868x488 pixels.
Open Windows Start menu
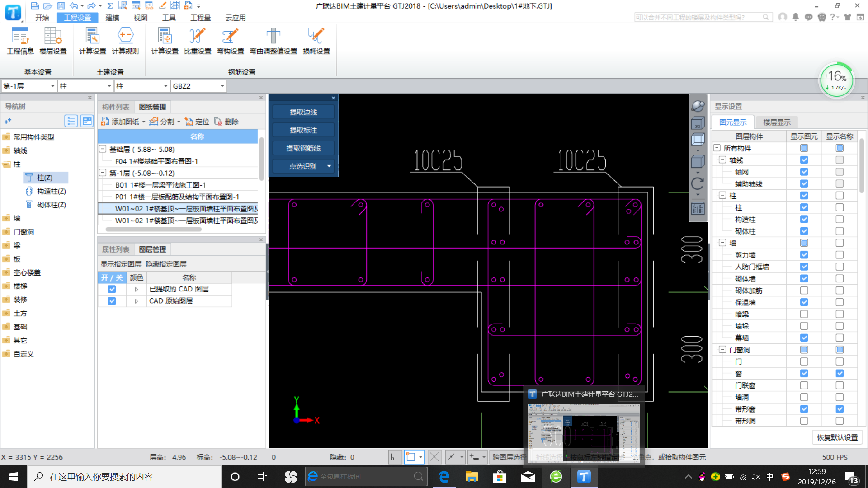(x=14, y=477)
